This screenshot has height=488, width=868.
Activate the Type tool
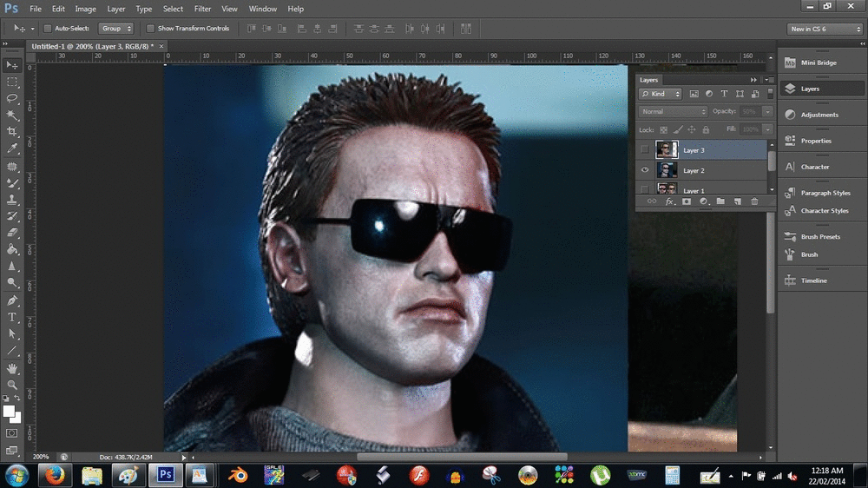point(12,318)
